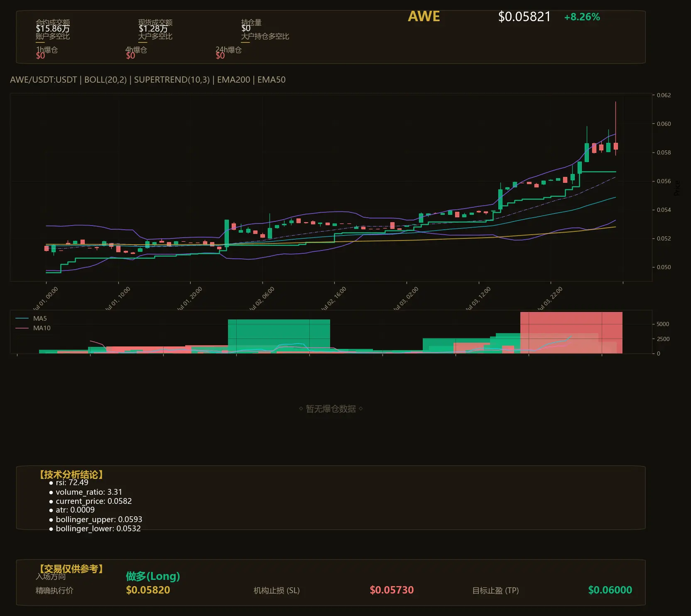Click the Jul 03, 02:00 time label
The image size is (691, 616).
406,299
